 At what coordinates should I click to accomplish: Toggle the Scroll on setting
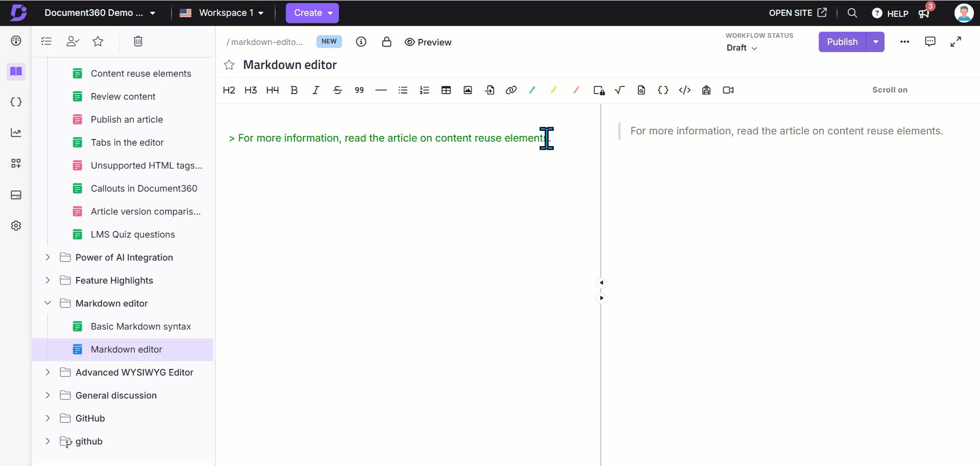point(889,90)
